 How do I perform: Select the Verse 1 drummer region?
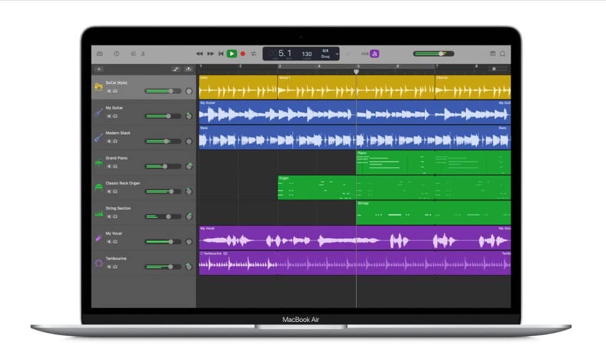(x=356, y=88)
